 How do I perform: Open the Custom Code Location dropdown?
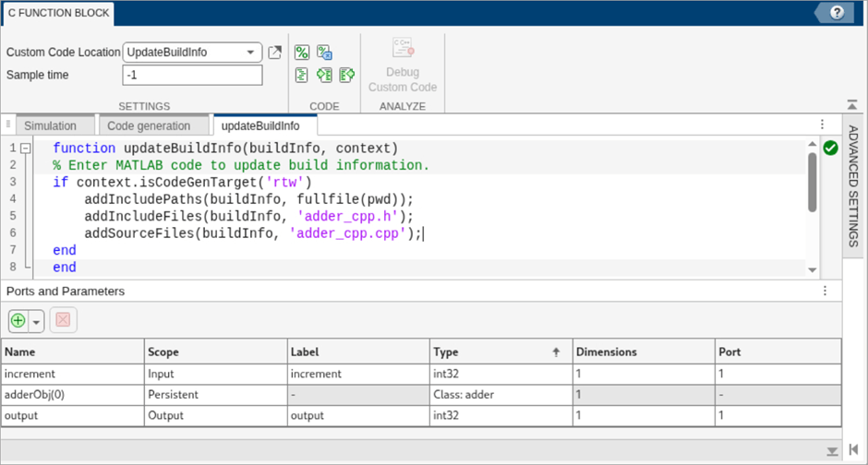(191, 52)
